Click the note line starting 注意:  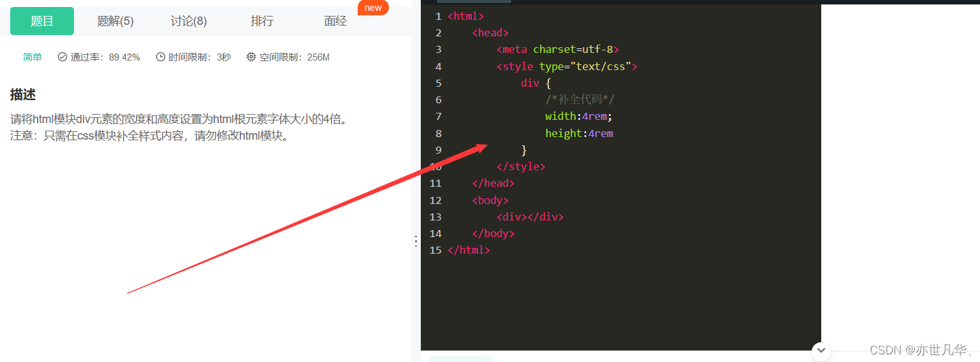click(150, 136)
